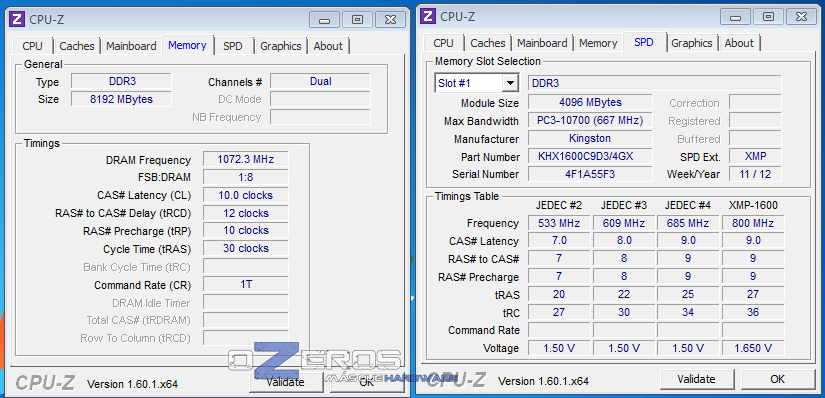Click JEDEC #2 CAS# Latency cell 7.0
The image size is (825, 398).
[x=559, y=241]
